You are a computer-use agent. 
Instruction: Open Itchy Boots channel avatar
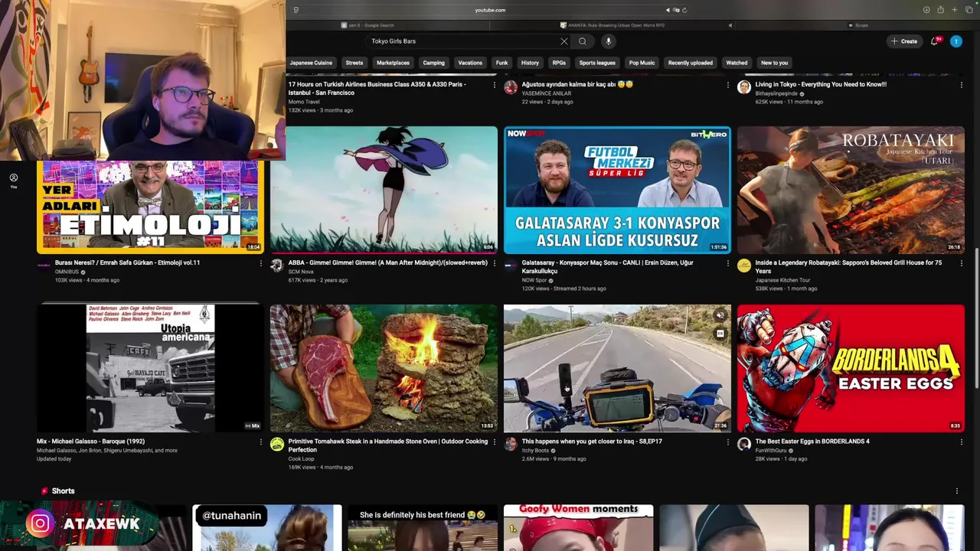click(x=511, y=444)
